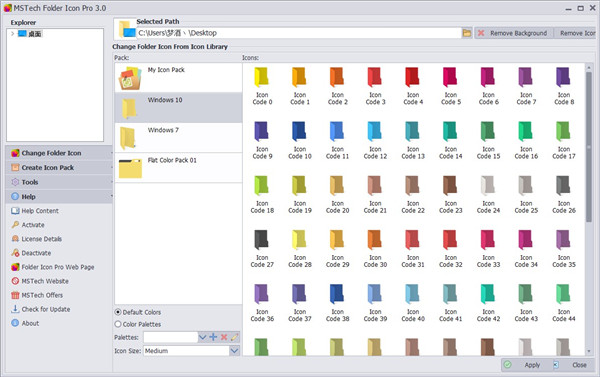Click the Close button at bottom
This screenshot has height=377, width=600.
coord(574,365)
